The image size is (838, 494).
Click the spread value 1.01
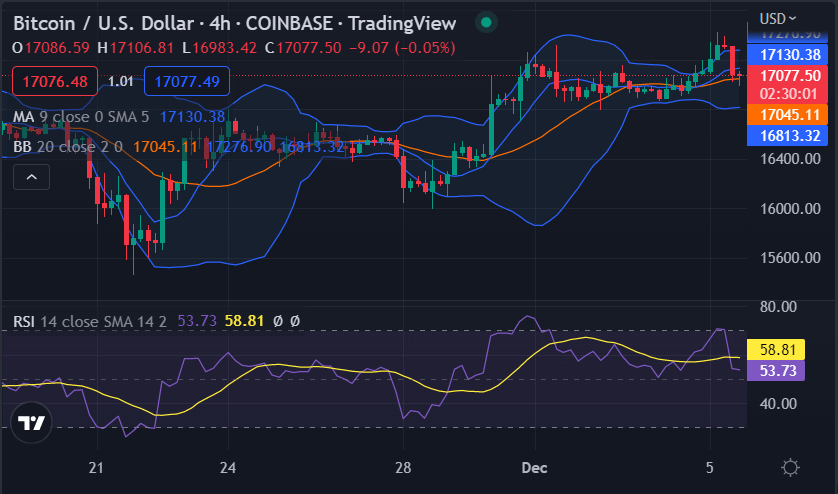point(121,81)
